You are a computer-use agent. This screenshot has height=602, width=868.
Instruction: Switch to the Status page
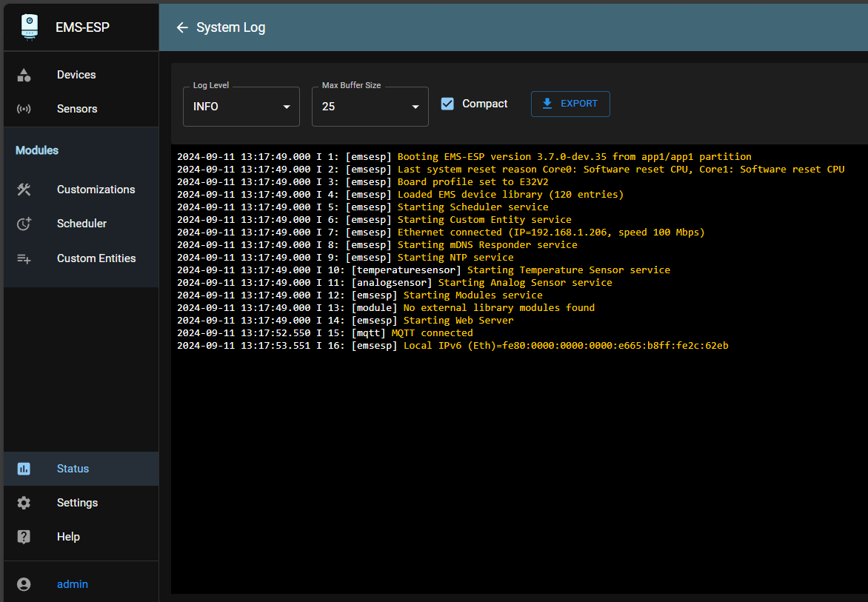73,468
